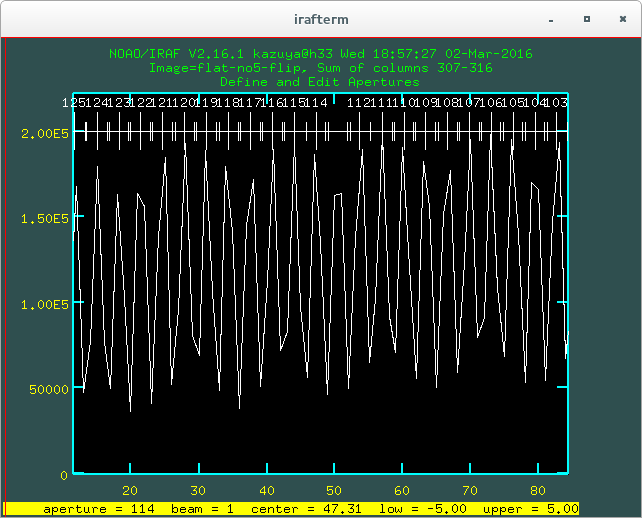642x518 pixels.
Task: Select aperture label 125
Action: click(x=74, y=102)
